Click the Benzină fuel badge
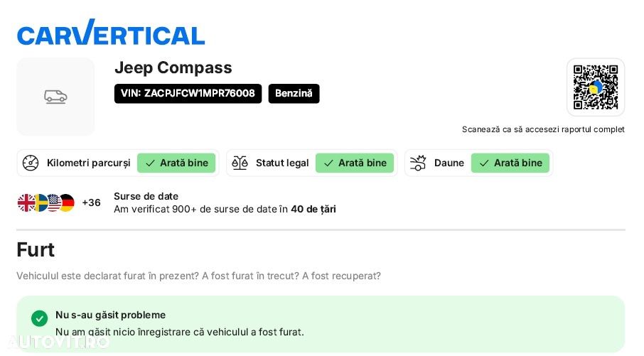Image resolution: width=644 pixels, height=356 pixels. click(x=294, y=93)
